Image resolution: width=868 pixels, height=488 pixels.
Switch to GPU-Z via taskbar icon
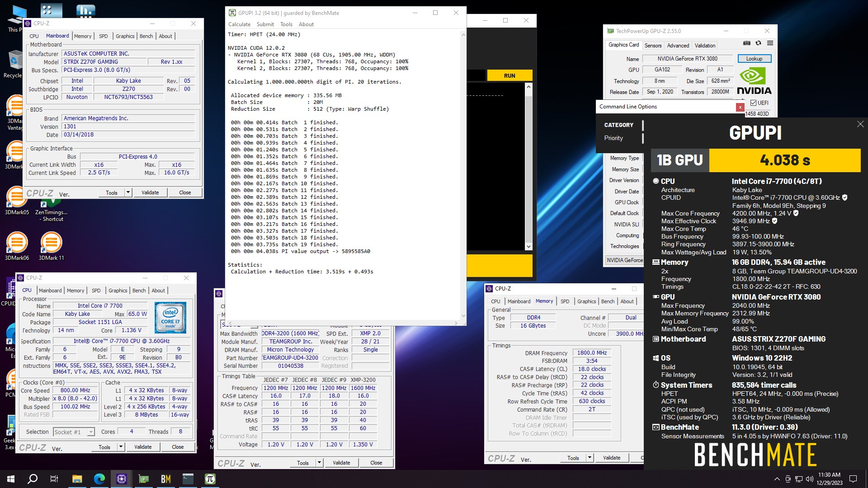pyautogui.click(x=144, y=479)
